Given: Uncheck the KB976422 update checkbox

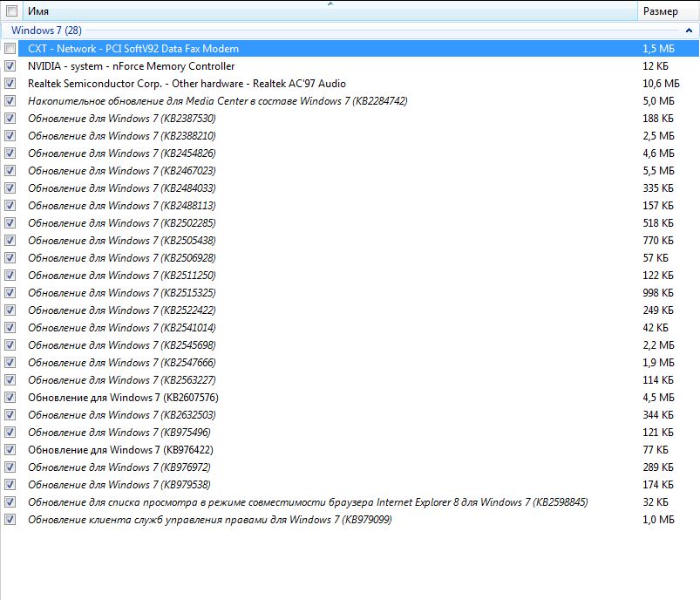Looking at the screenshot, I should (10, 449).
